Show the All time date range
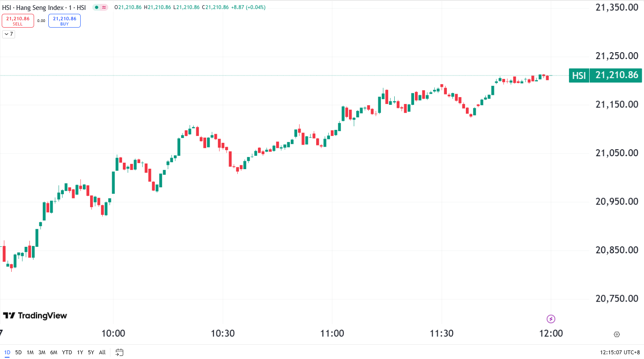 point(102,353)
